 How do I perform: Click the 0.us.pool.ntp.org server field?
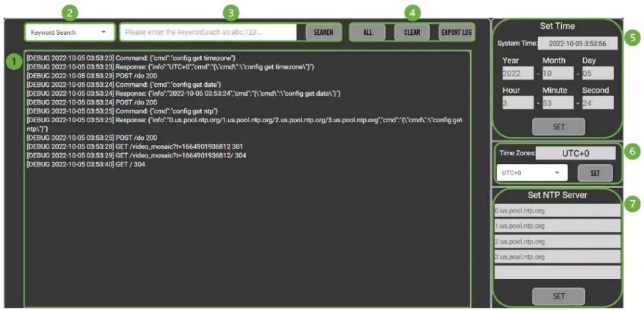(x=557, y=211)
